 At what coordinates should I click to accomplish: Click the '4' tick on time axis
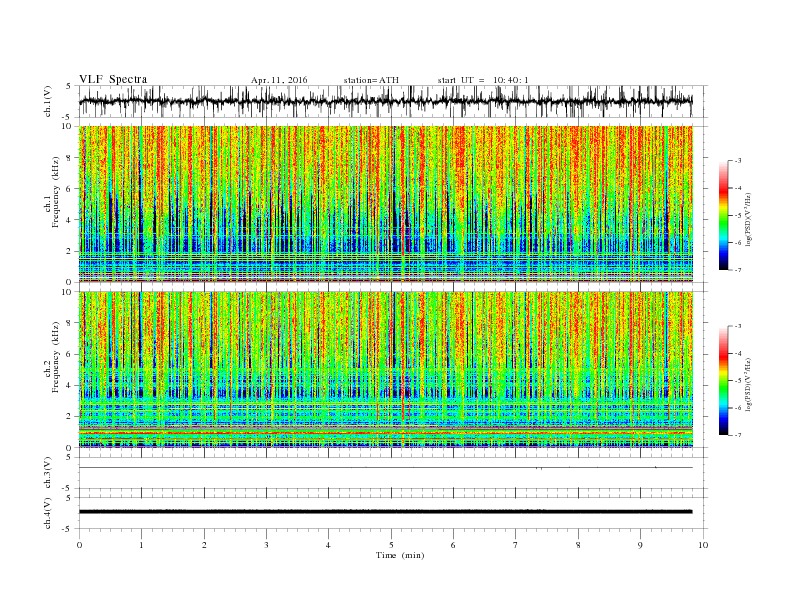328,545
